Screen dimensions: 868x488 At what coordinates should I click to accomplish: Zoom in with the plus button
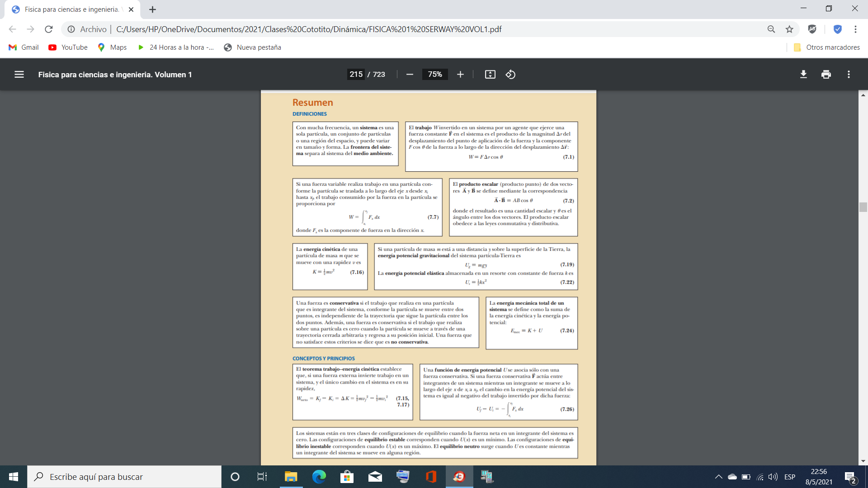click(460, 75)
